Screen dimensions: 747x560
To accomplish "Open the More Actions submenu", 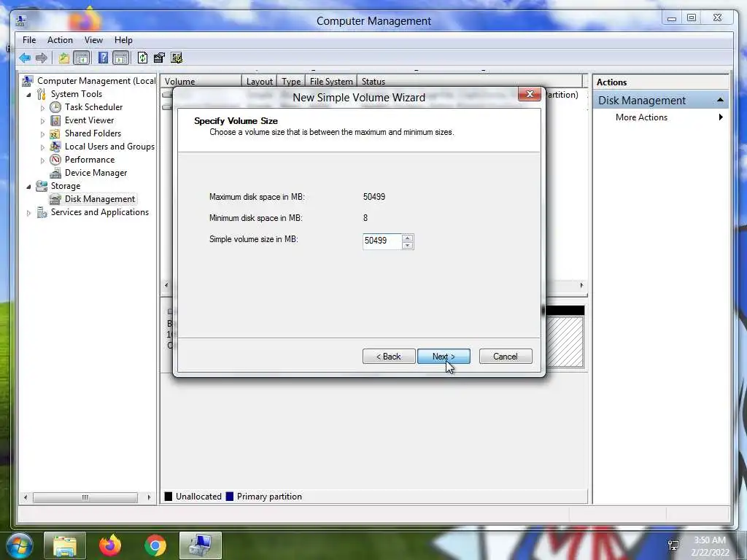I will (x=661, y=117).
